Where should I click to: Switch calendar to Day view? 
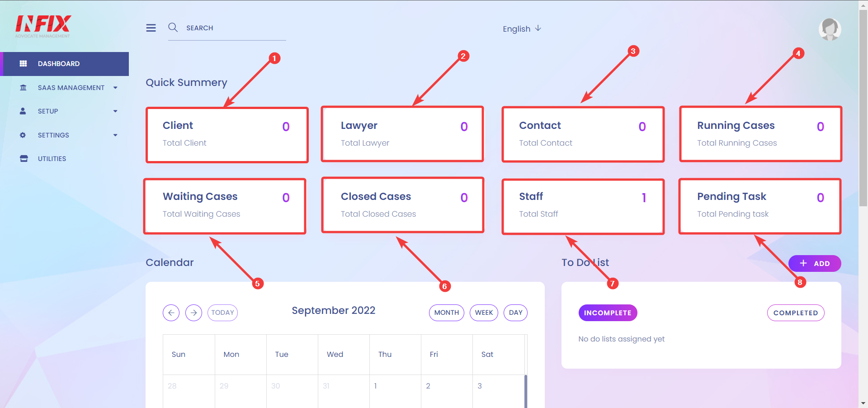click(515, 313)
